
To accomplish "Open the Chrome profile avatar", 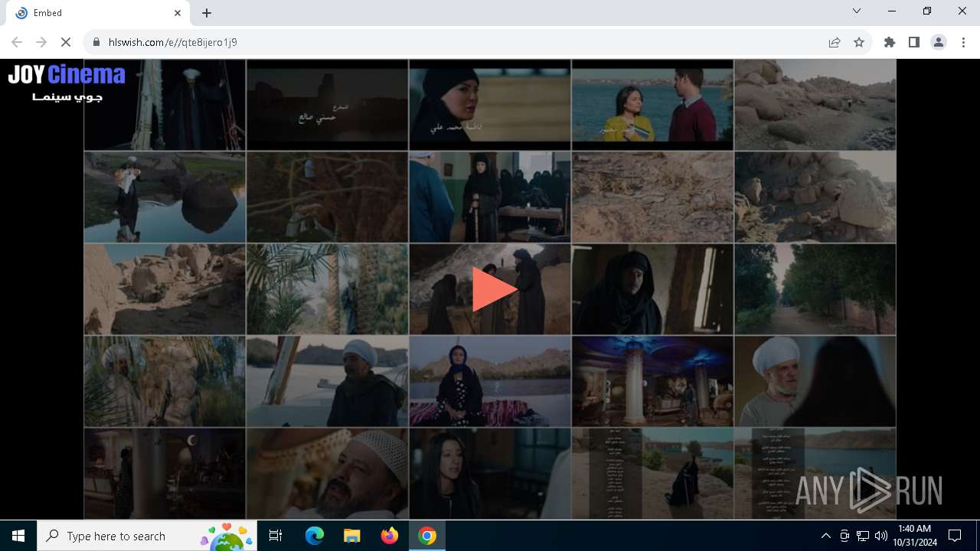I will coord(939,42).
